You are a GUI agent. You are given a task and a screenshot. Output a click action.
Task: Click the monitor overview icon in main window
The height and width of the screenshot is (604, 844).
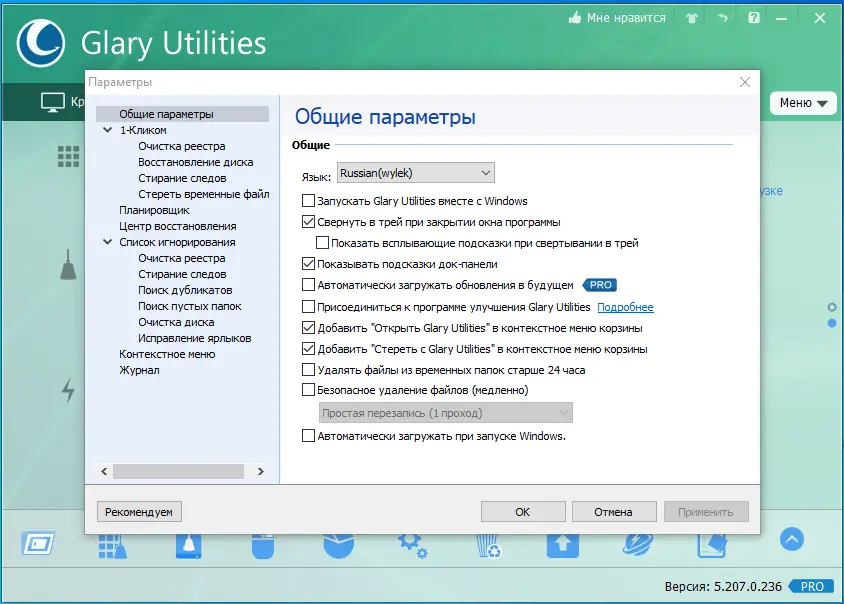[53, 102]
